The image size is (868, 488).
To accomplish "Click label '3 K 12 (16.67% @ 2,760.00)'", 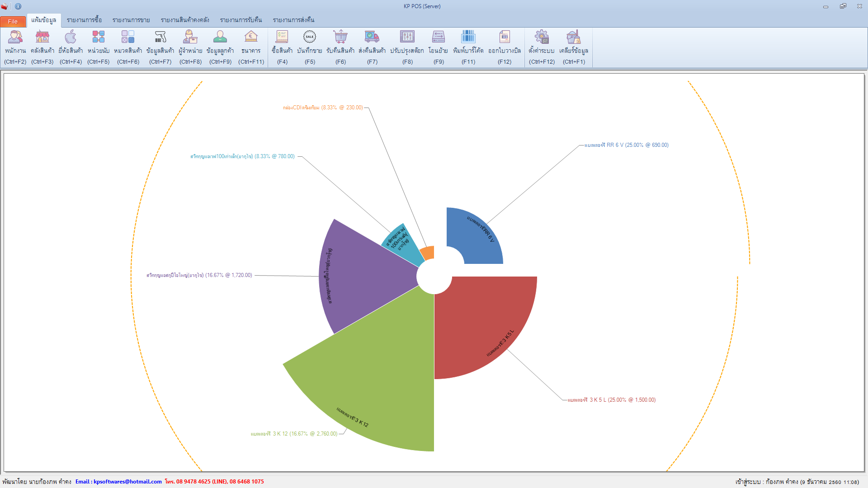I will (x=294, y=434).
